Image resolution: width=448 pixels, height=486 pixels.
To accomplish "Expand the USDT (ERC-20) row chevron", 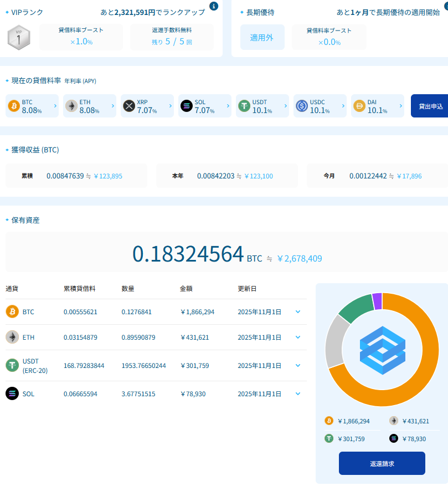I will pyautogui.click(x=298, y=366).
